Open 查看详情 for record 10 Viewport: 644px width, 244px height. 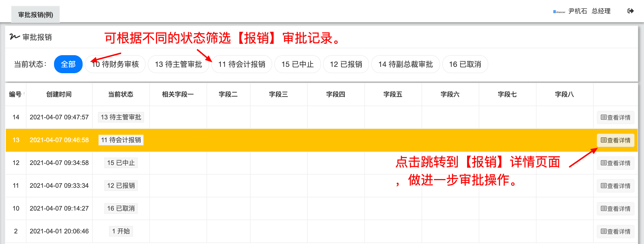(616, 208)
